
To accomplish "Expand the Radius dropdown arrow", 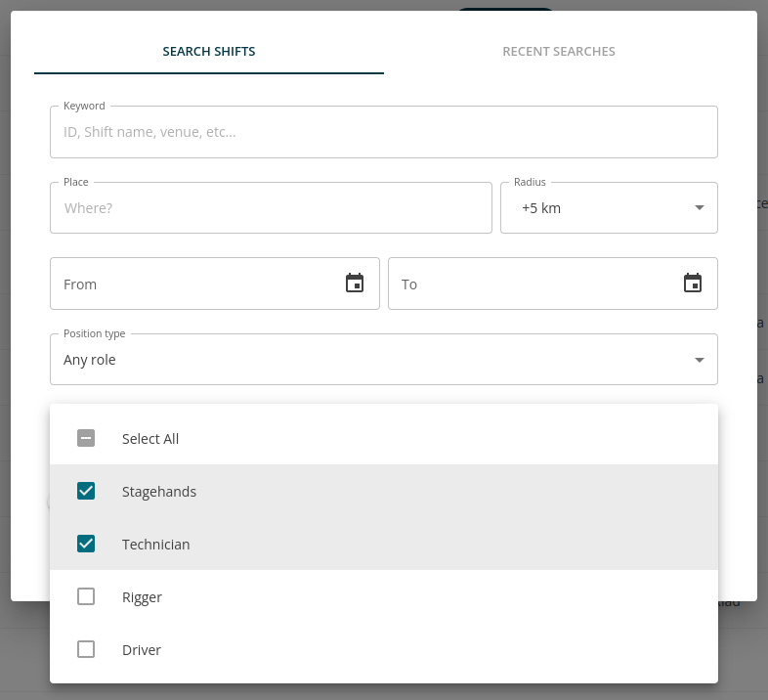I will point(699,208).
